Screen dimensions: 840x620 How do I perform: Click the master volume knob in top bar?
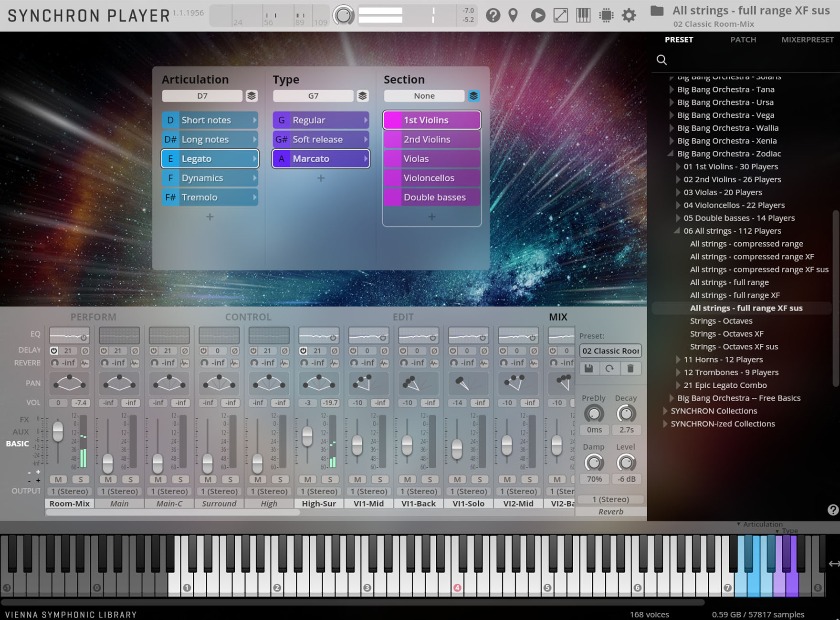pyautogui.click(x=343, y=15)
